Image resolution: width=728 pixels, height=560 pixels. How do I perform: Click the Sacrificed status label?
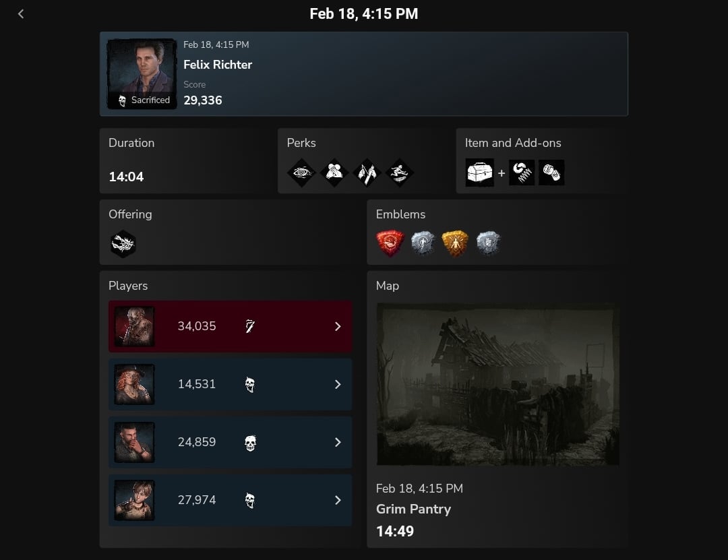[150, 100]
